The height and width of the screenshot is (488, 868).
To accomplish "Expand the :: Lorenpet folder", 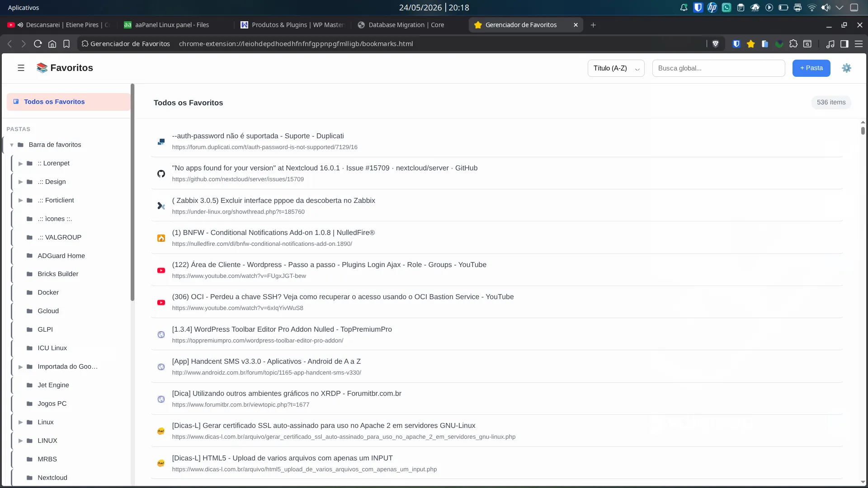I will [x=20, y=164].
